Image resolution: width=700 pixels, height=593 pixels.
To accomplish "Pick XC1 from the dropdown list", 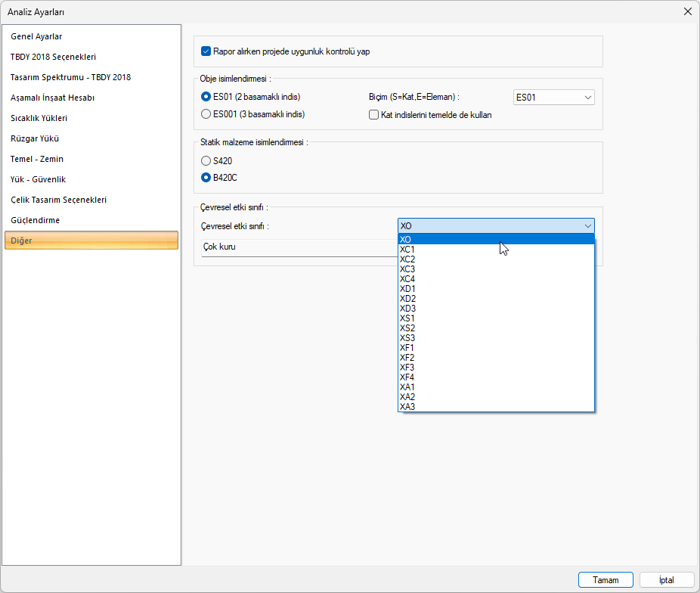I will tap(407, 249).
